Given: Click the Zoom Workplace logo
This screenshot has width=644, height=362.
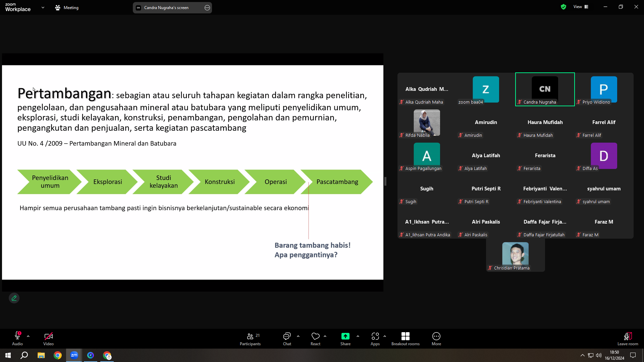Looking at the screenshot, I should [18, 7].
